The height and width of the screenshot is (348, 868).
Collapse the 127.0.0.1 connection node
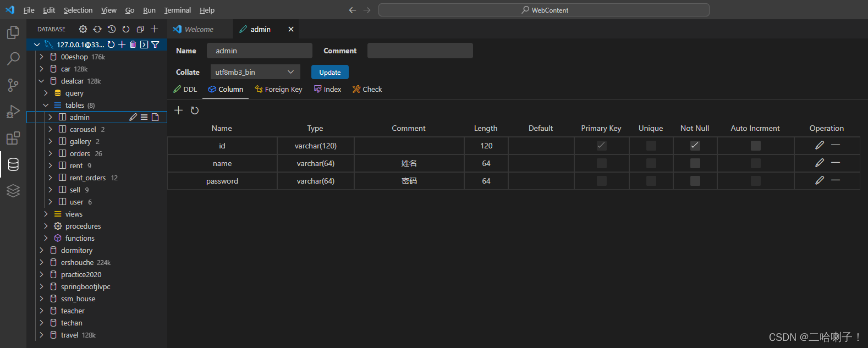[x=37, y=45]
